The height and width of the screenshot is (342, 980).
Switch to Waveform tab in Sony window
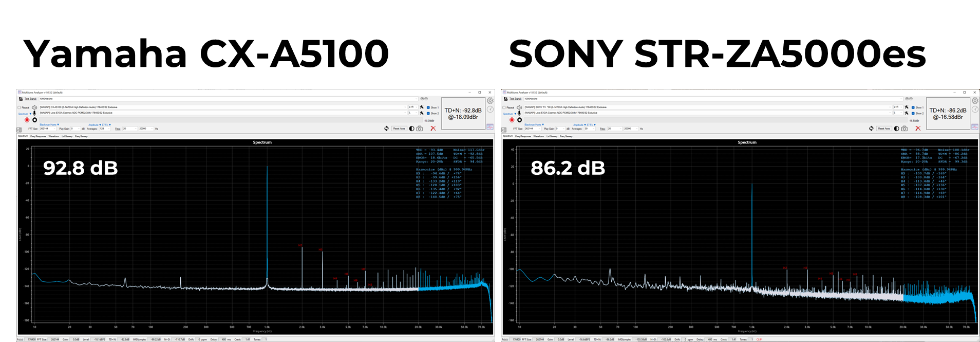point(539,136)
